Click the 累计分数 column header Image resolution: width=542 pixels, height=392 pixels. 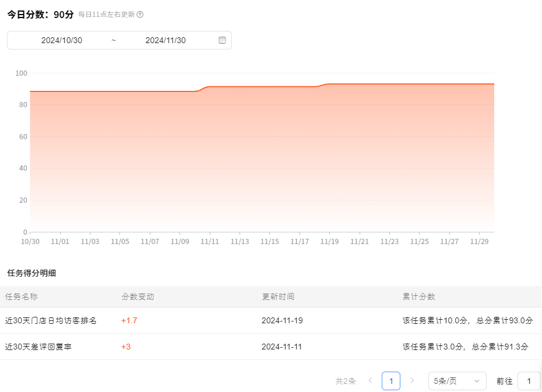tap(418, 296)
